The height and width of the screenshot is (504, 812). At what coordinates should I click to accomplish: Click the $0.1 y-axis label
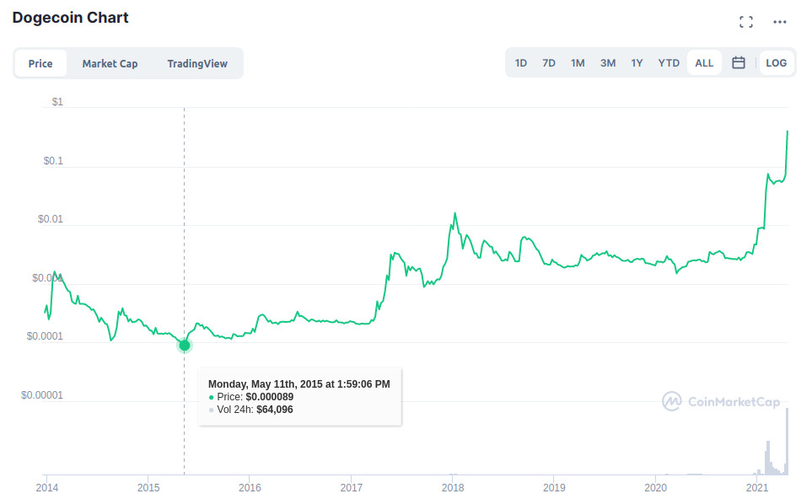tap(53, 161)
